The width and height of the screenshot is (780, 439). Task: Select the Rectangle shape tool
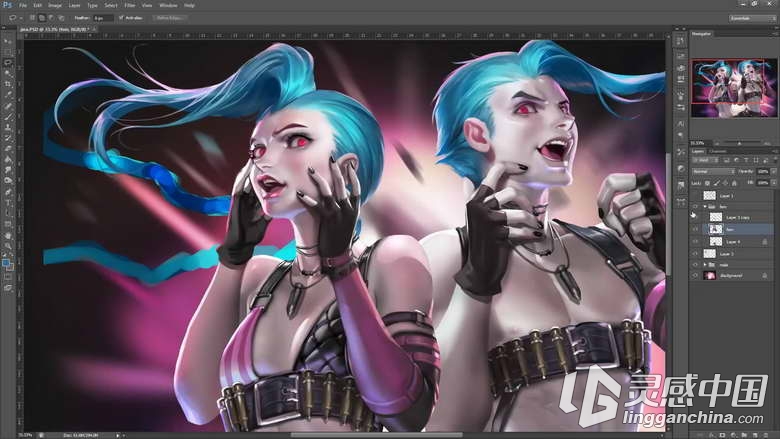pos(8,224)
